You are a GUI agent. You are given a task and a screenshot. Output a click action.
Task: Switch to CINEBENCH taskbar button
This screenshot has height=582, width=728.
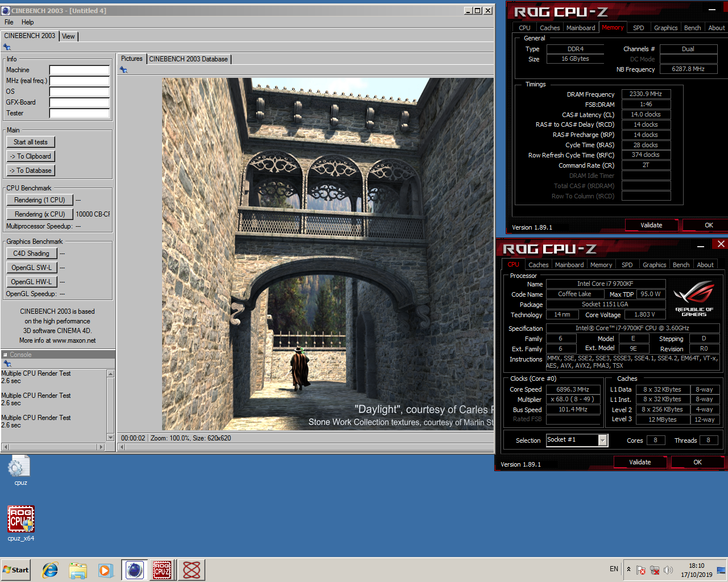coord(135,570)
